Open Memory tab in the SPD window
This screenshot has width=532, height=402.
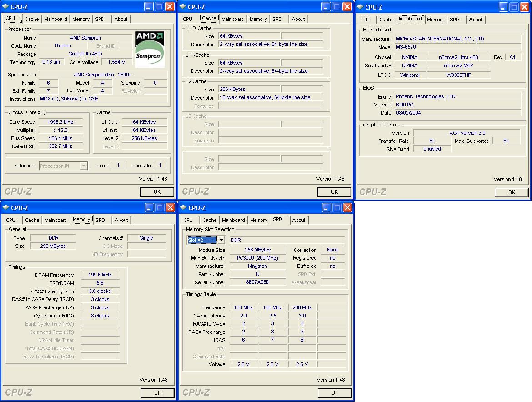point(259,220)
